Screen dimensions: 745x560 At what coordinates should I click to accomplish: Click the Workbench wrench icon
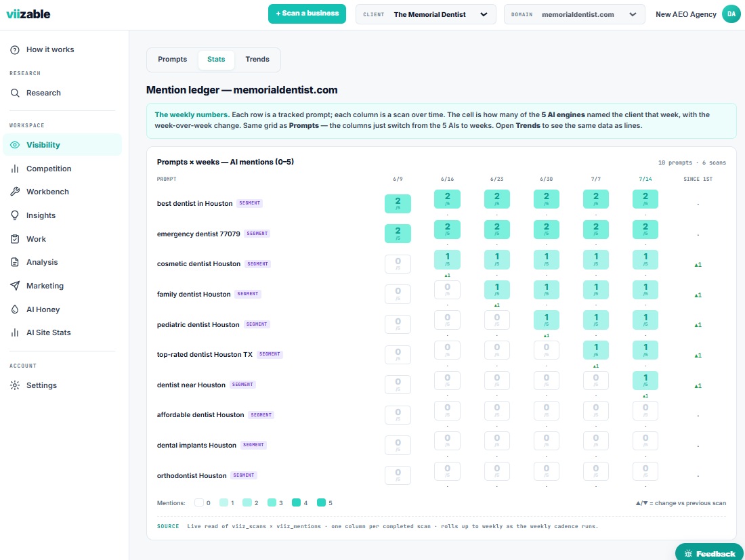tap(15, 192)
